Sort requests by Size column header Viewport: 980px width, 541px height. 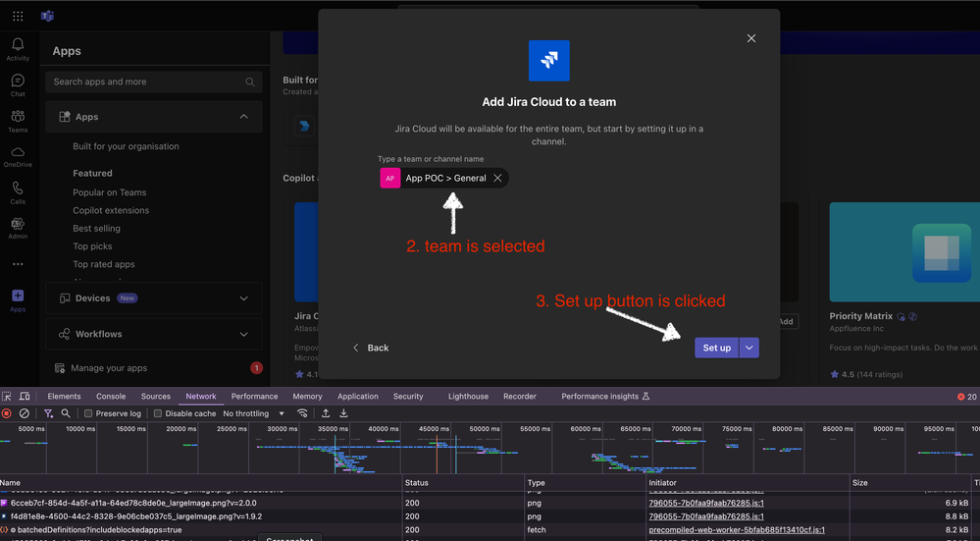(x=909, y=483)
